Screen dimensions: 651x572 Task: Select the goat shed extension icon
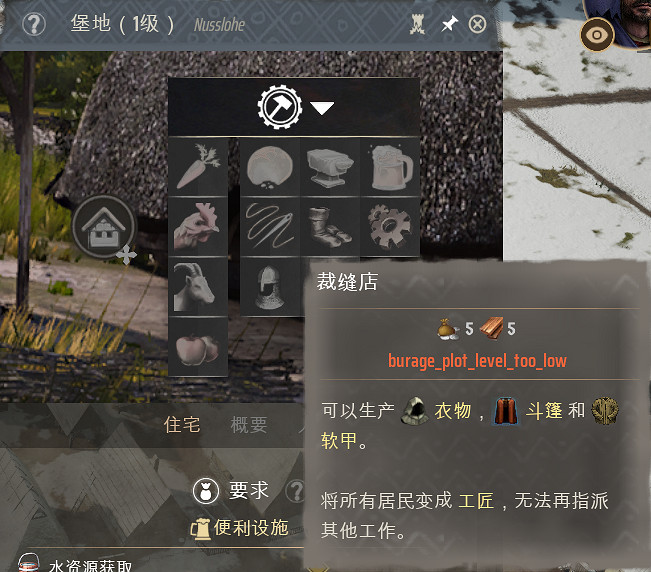(198, 286)
